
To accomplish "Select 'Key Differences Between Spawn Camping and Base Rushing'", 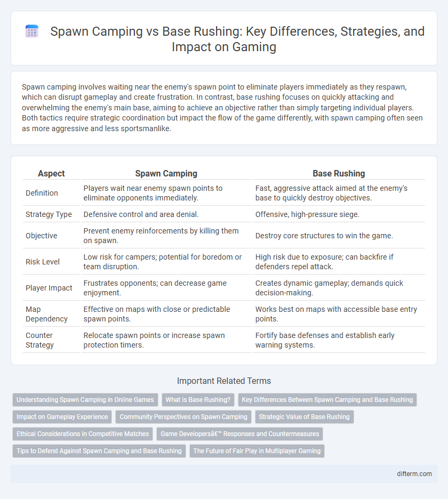I will [327, 400].
